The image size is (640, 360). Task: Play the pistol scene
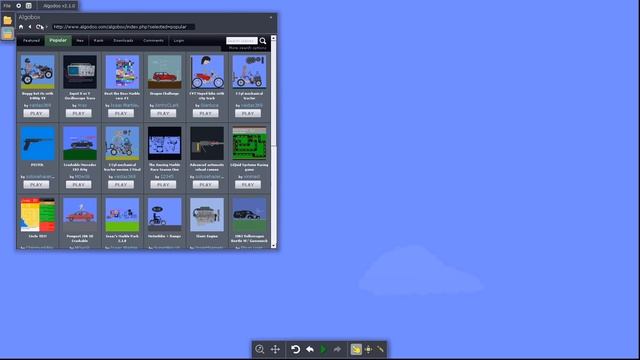pyautogui.click(x=36, y=185)
